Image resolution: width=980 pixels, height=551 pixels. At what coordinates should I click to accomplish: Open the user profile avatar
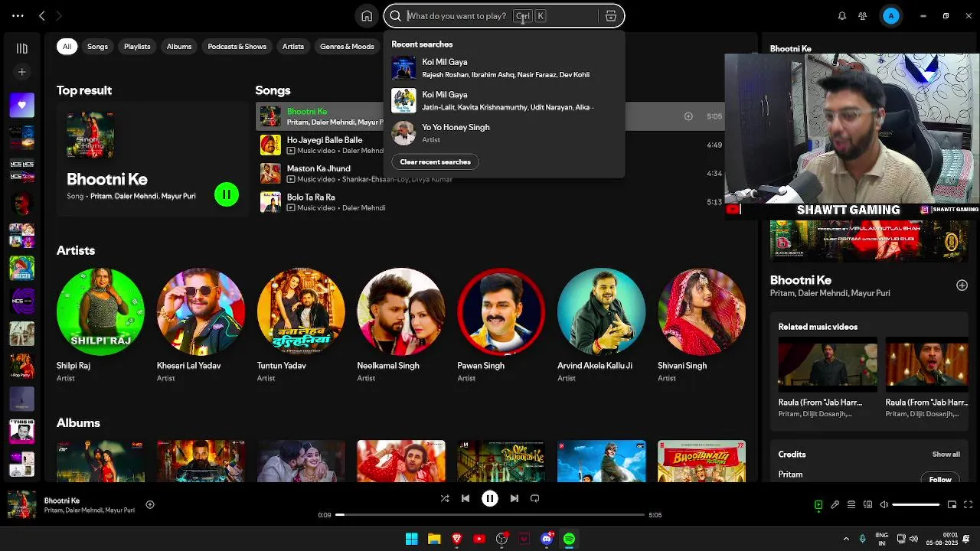tap(890, 16)
